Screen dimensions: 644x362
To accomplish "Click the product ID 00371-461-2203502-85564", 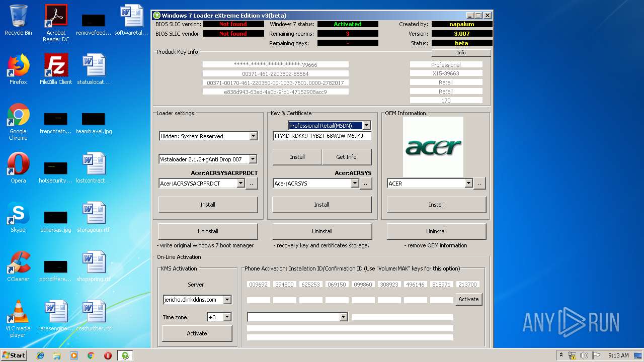I will (275, 73).
